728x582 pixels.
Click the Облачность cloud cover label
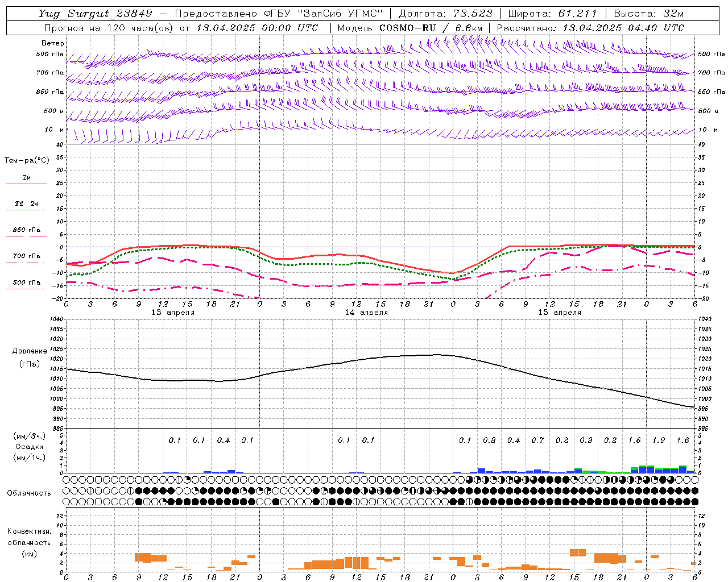coord(29,493)
